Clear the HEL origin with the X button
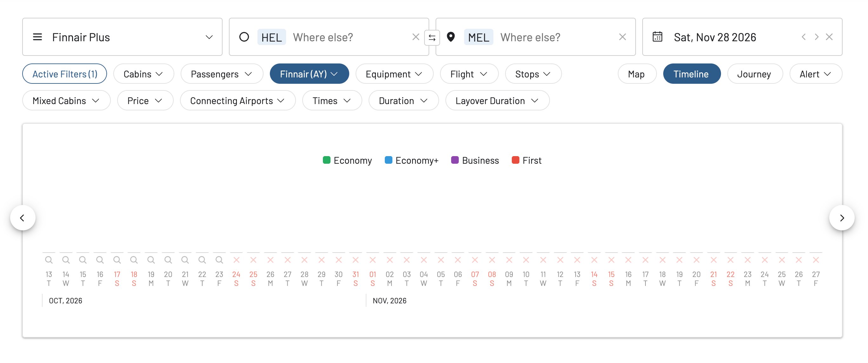 416,37
